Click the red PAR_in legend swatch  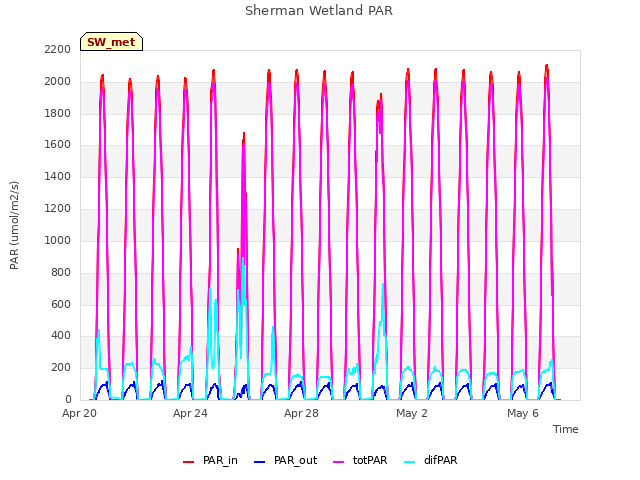[x=189, y=462]
